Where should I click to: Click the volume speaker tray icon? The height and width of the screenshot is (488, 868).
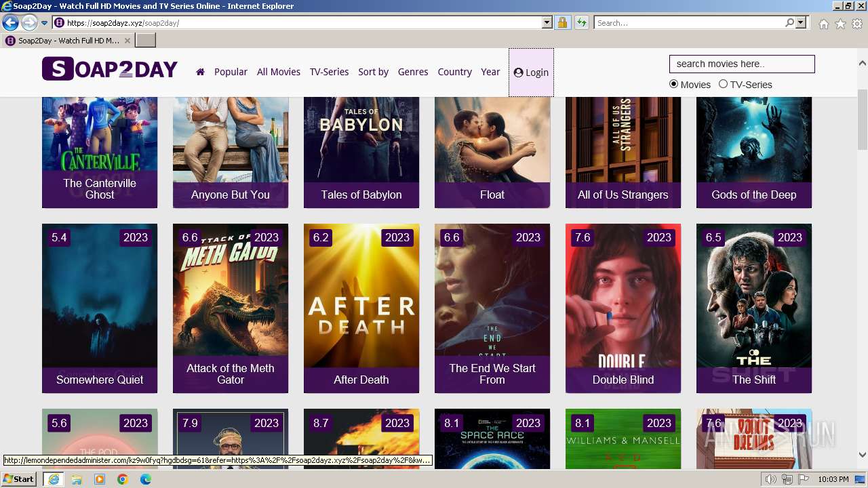pyautogui.click(x=771, y=479)
